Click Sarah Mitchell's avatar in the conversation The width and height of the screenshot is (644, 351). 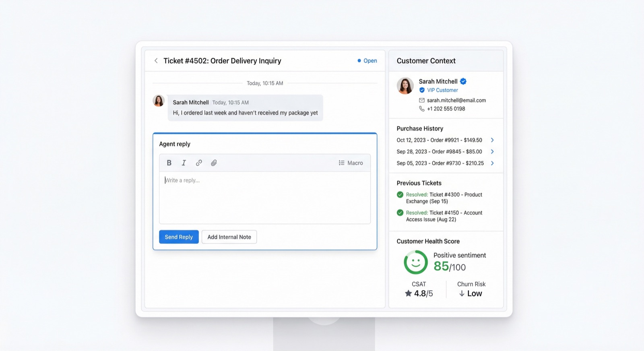tap(159, 101)
